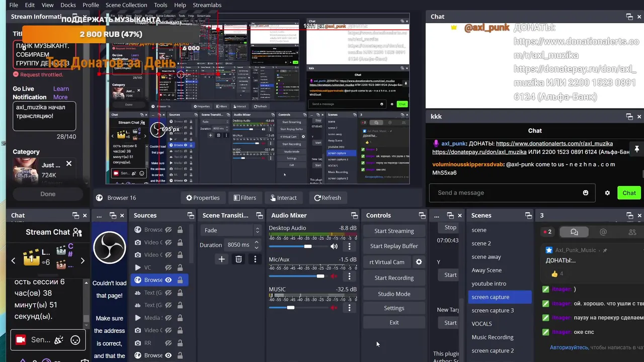The height and width of the screenshot is (362, 644).
Task: Click the globe icon beside Browser 16
Action: [x=100, y=198]
